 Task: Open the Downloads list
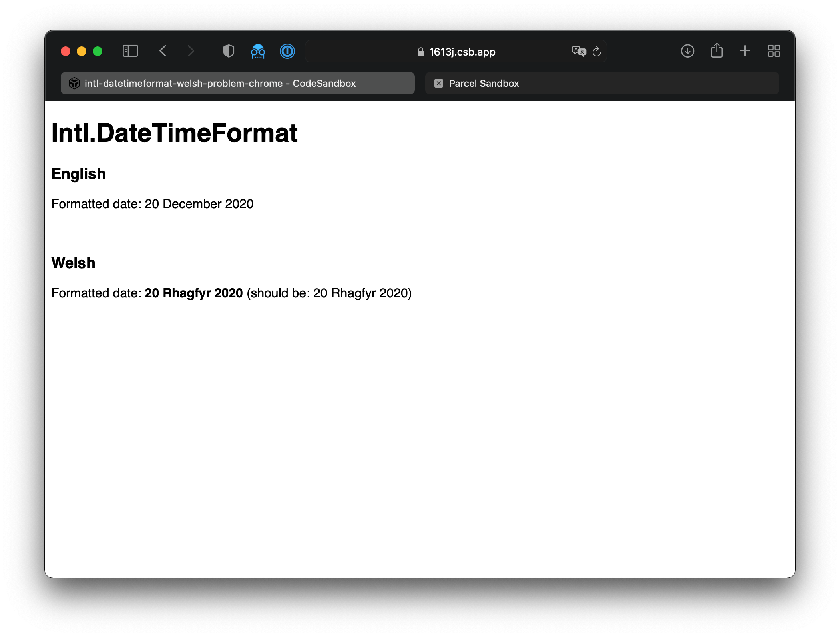click(x=688, y=51)
